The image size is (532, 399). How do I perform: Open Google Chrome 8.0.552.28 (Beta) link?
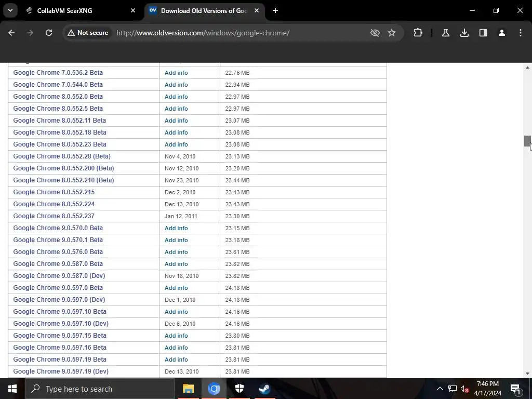tap(62, 156)
